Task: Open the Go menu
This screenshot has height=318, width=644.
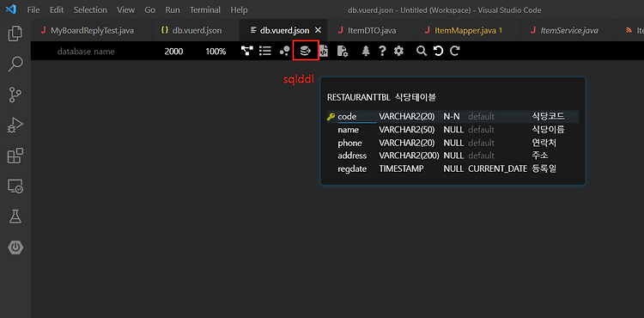Action: (150, 9)
